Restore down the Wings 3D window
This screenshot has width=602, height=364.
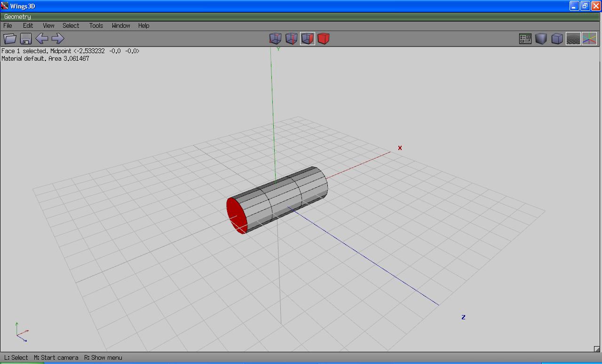click(x=585, y=6)
